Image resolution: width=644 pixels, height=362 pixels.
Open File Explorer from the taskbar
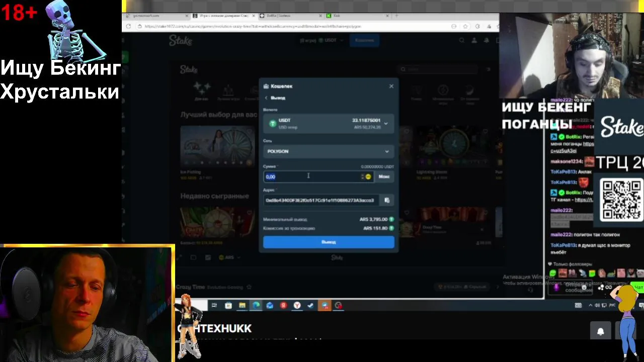pyautogui.click(x=242, y=305)
